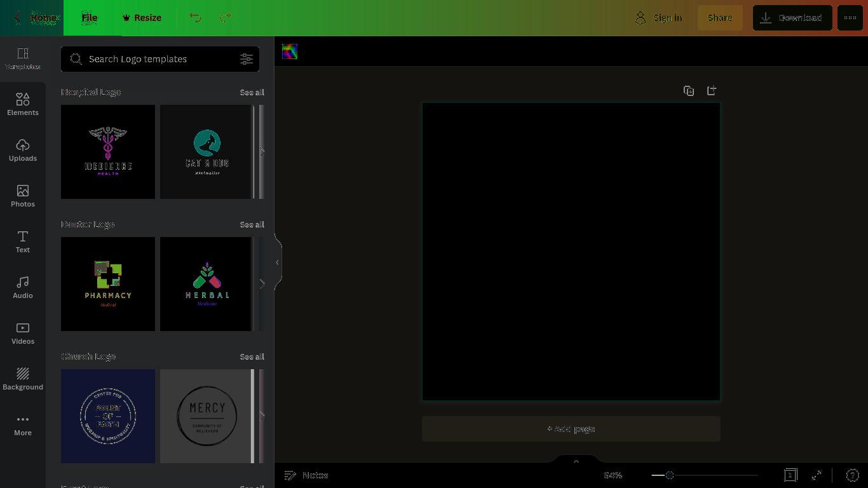Image resolution: width=868 pixels, height=488 pixels.
Task: Show next Hospital Logo templates arrow
Action: [262, 152]
